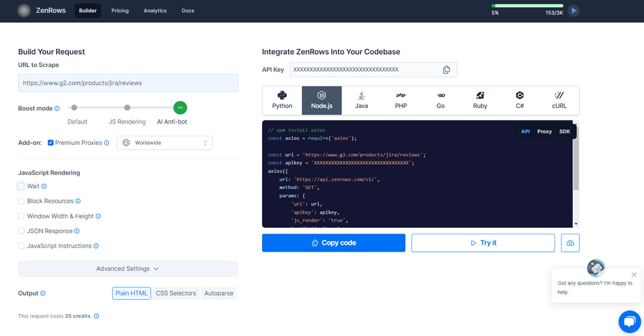The height and width of the screenshot is (336, 644).
Task: Open Boost mode info tooltip icon
Action: pos(57,108)
